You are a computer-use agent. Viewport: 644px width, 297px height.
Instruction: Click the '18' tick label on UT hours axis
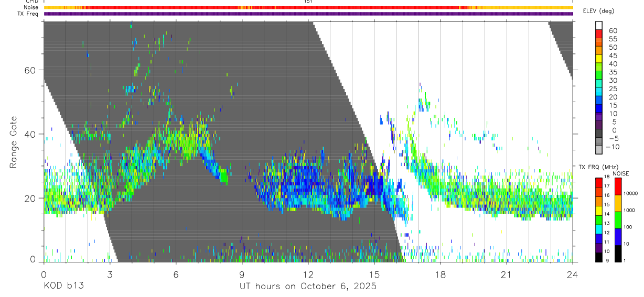pos(440,274)
